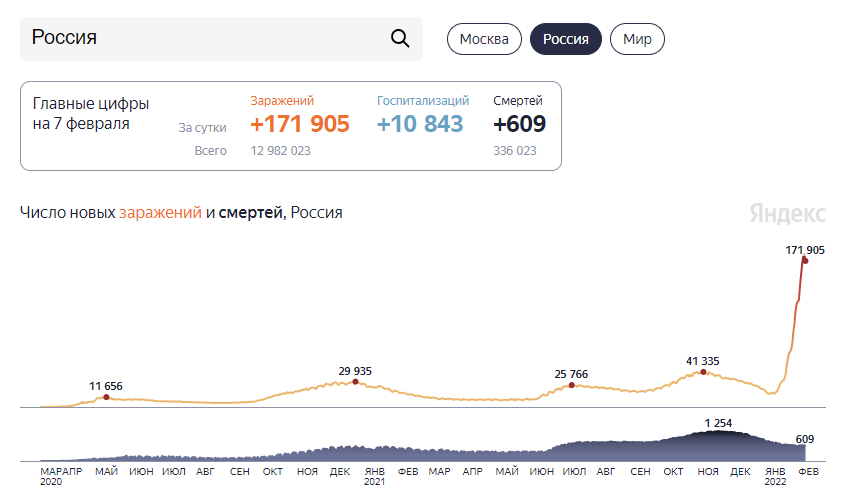Image resolution: width=849 pixels, height=497 pixels.
Task: Click the 1 254 deaths peak label
Action: pyautogui.click(x=718, y=423)
